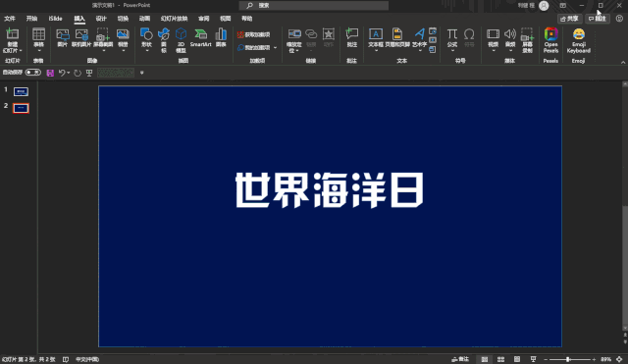Fit slide to current window

pos(619,359)
